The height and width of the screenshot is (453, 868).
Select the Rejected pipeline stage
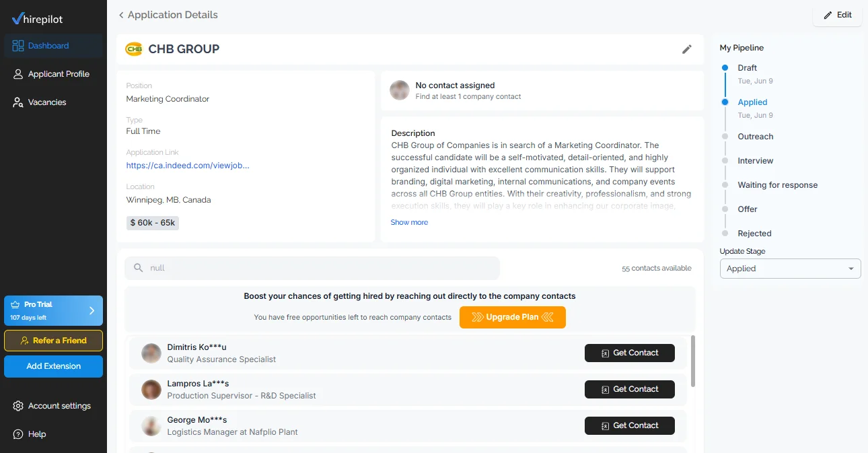pyautogui.click(x=754, y=234)
